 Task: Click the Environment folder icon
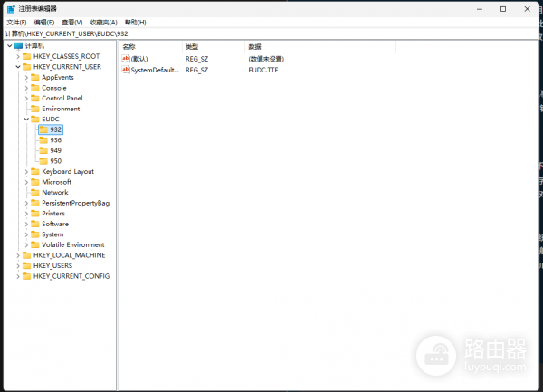click(x=35, y=109)
